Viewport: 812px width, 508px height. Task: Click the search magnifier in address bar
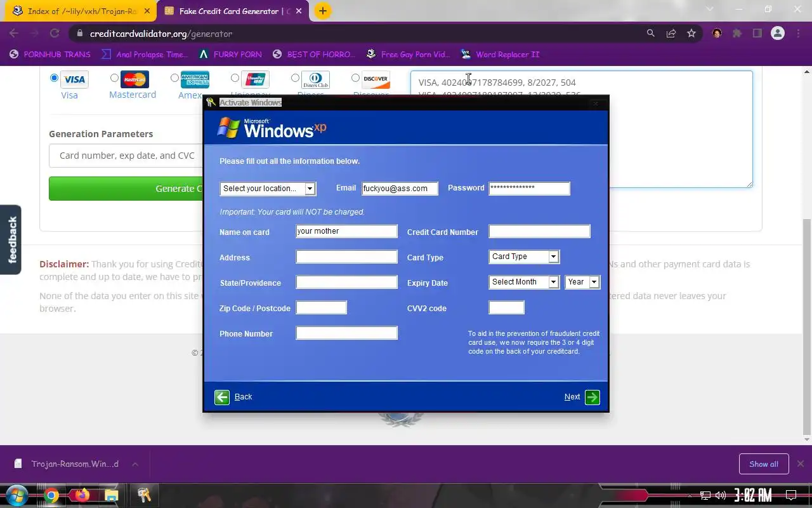(651, 33)
